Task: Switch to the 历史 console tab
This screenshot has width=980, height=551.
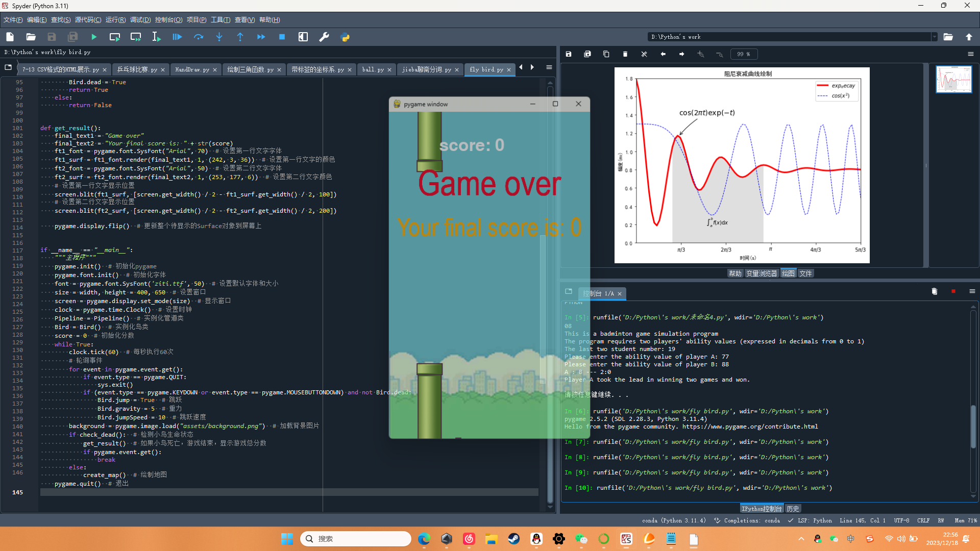Action: (x=793, y=509)
